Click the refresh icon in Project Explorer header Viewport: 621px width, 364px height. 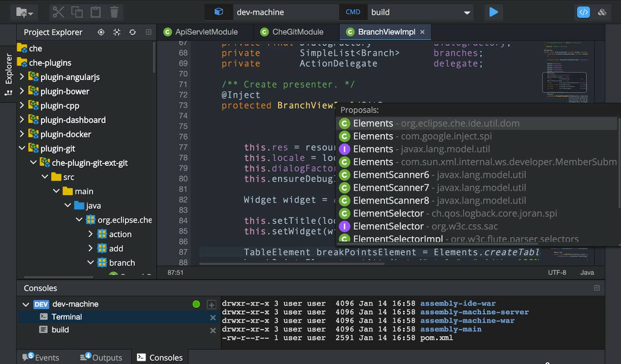(133, 32)
